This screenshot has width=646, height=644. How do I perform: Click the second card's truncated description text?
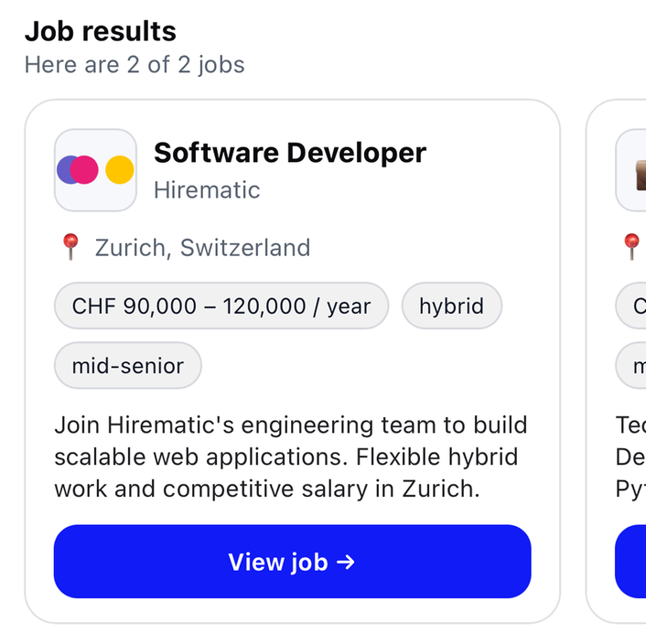pyautogui.click(x=630, y=456)
